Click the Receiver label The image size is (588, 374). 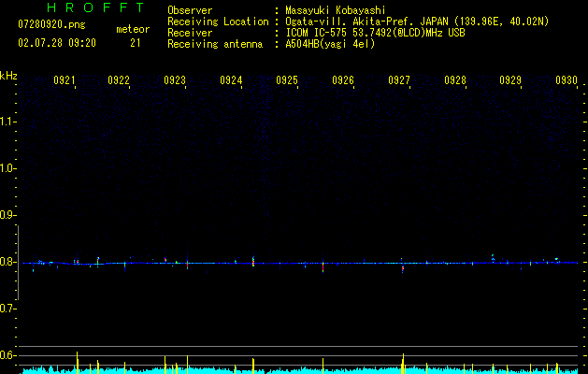point(190,33)
